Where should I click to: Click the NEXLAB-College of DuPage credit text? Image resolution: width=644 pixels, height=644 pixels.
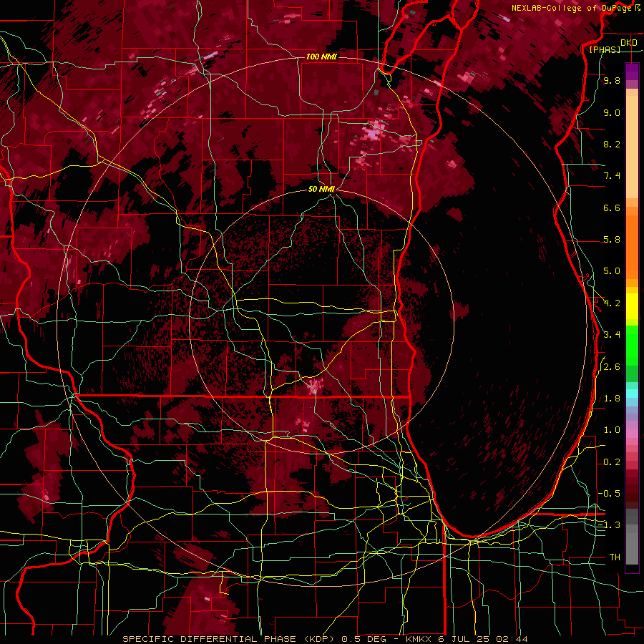tap(571, 8)
